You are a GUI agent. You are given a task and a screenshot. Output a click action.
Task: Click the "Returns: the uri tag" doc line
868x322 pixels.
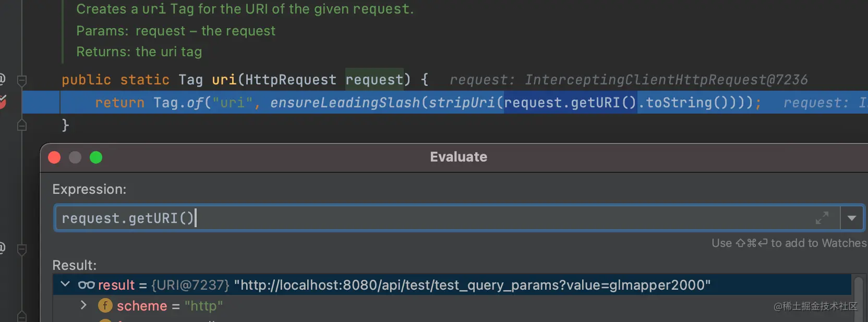point(139,52)
